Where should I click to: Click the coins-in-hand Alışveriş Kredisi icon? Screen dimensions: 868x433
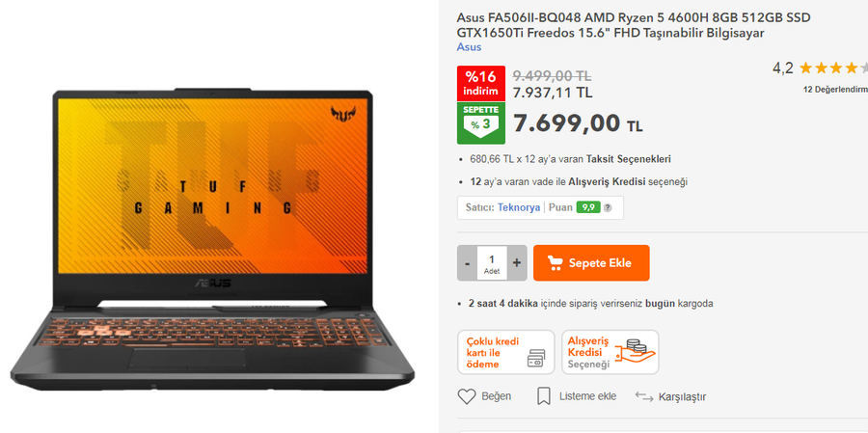636,351
